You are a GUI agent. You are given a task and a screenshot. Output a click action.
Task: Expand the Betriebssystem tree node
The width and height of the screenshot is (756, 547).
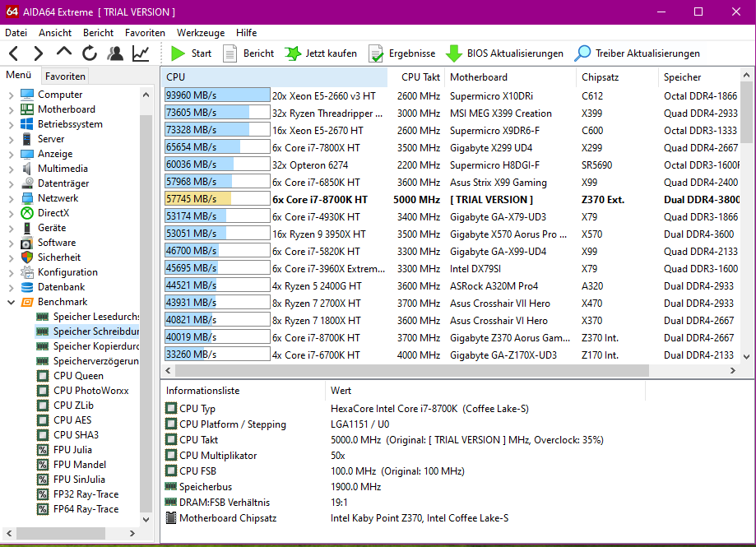[x=11, y=125]
